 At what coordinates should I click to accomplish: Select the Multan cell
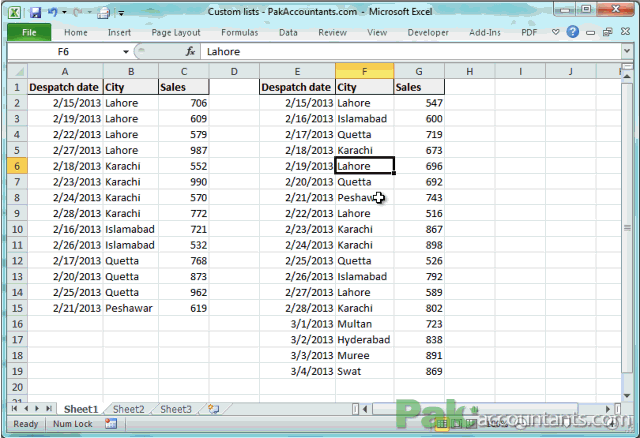pos(364,324)
